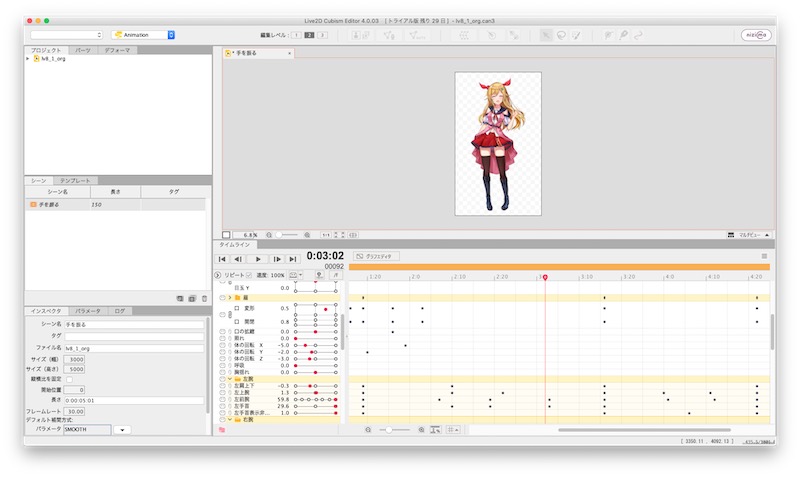Toggle visibility of 呼吸 track

tap(222, 366)
